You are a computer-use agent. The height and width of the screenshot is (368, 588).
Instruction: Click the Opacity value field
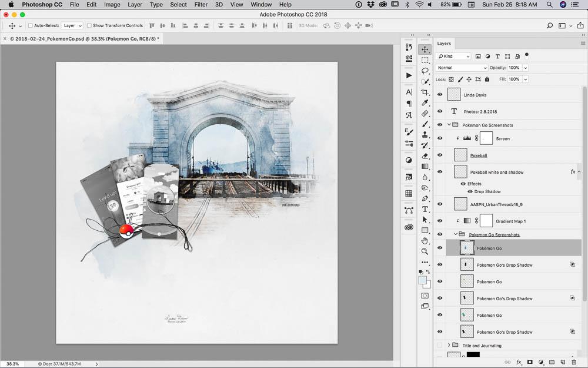[x=514, y=68]
